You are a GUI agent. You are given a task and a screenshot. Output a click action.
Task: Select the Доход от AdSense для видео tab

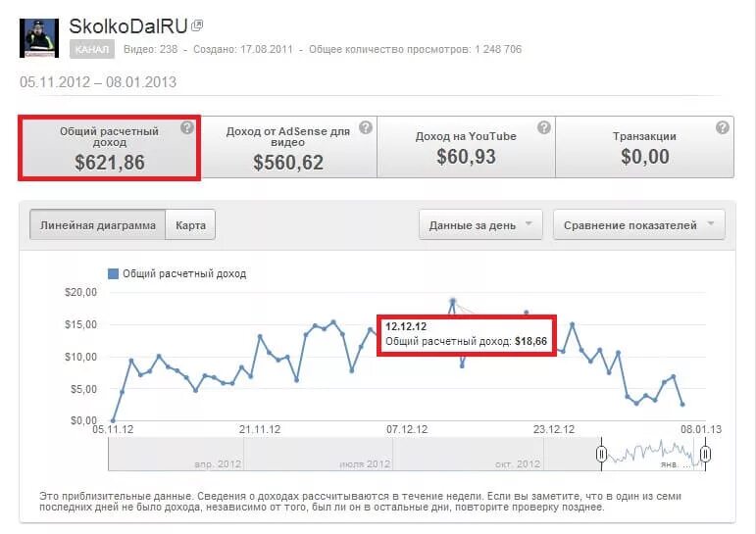click(288, 148)
